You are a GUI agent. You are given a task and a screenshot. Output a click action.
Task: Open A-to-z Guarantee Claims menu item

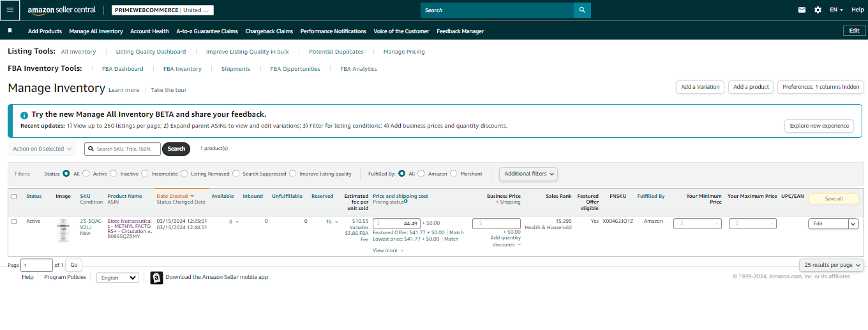(x=207, y=31)
